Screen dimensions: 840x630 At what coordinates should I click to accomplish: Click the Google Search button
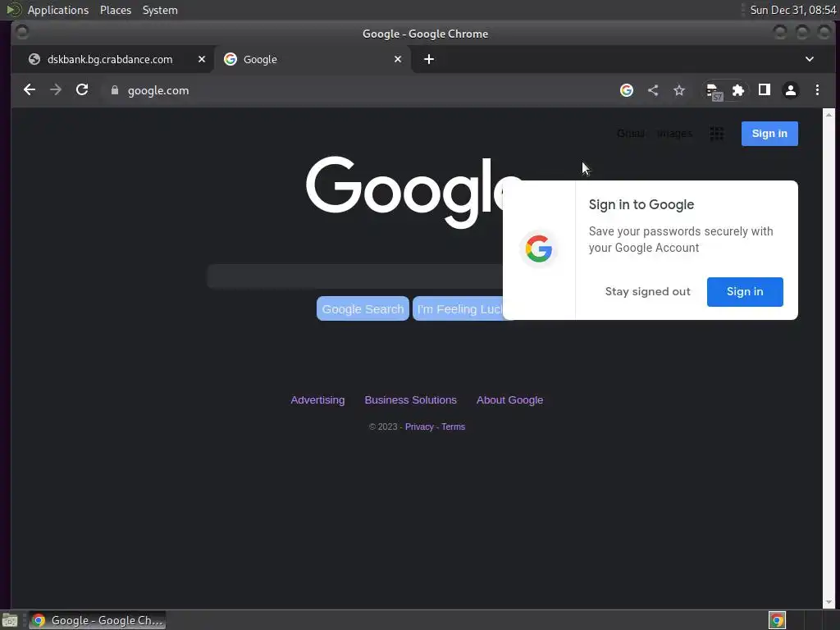click(363, 308)
